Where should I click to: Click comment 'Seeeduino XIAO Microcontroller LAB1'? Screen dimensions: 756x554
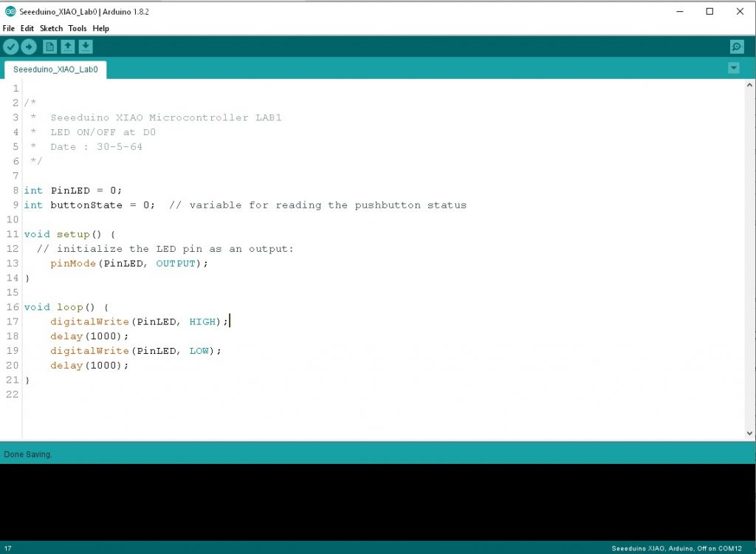point(166,117)
